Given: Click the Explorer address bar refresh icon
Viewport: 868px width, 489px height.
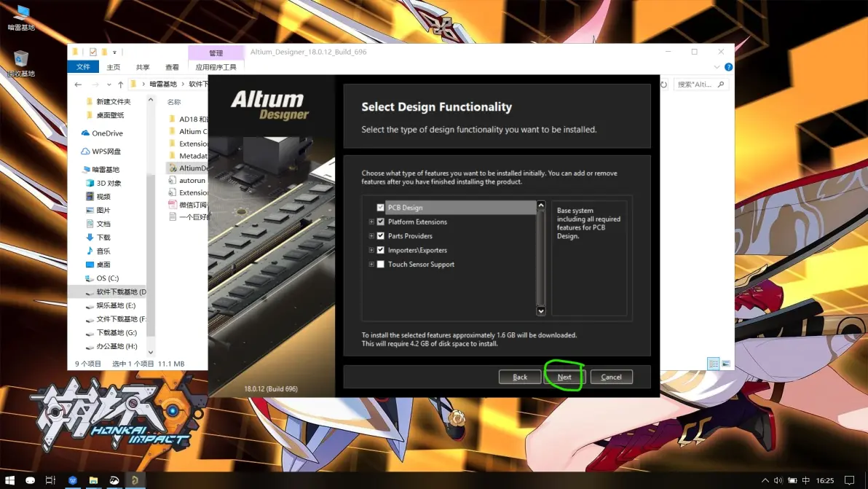Looking at the screenshot, I should point(663,85).
